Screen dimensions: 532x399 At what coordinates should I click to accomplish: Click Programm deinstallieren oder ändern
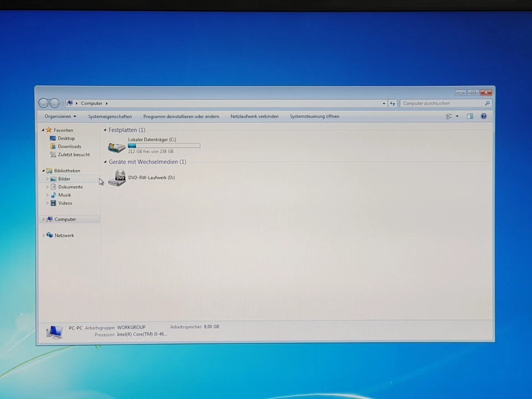tap(181, 116)
